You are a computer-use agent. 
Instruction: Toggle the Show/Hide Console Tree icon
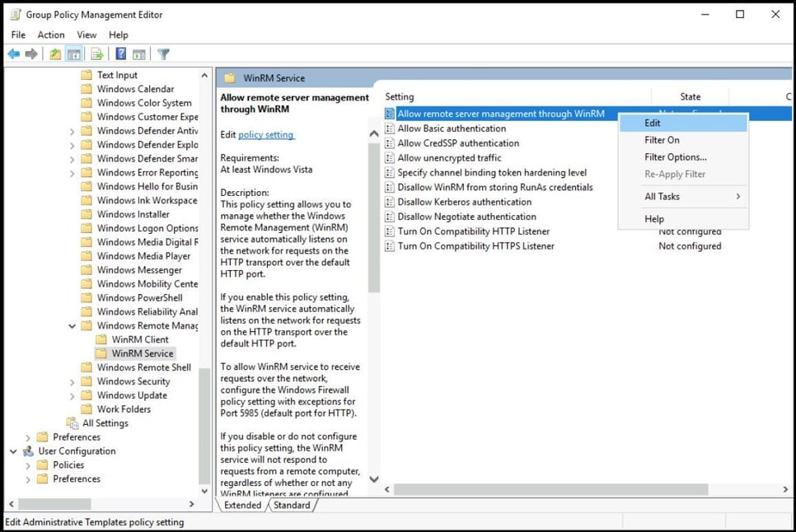point(73,54)
